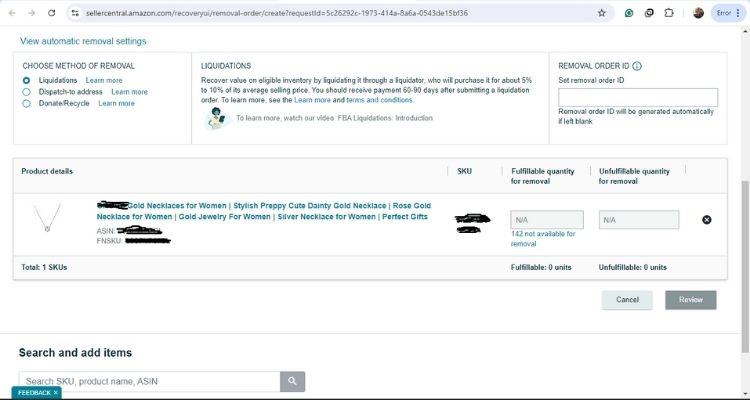Click the Search SKU, product name, ASIN field
Screen dimensions: 750x400
pos(149,381)
